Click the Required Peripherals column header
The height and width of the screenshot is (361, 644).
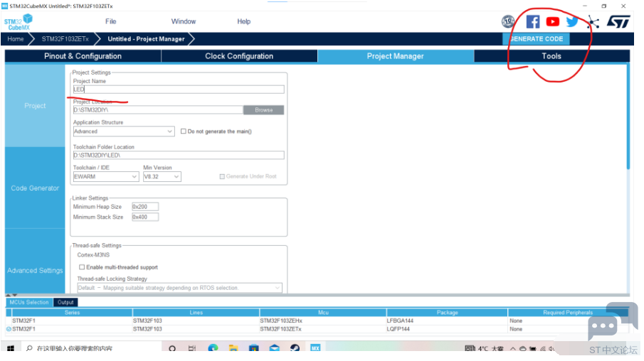point(568,313)
